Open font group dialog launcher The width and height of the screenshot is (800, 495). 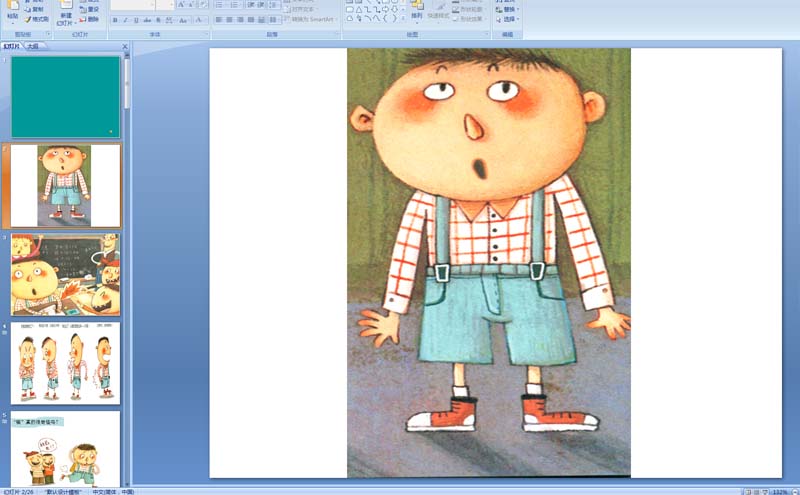point(207,34)
